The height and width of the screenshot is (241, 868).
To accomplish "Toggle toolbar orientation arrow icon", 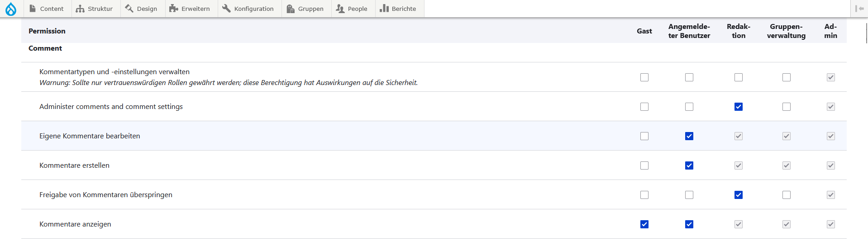I will point(859,9).
